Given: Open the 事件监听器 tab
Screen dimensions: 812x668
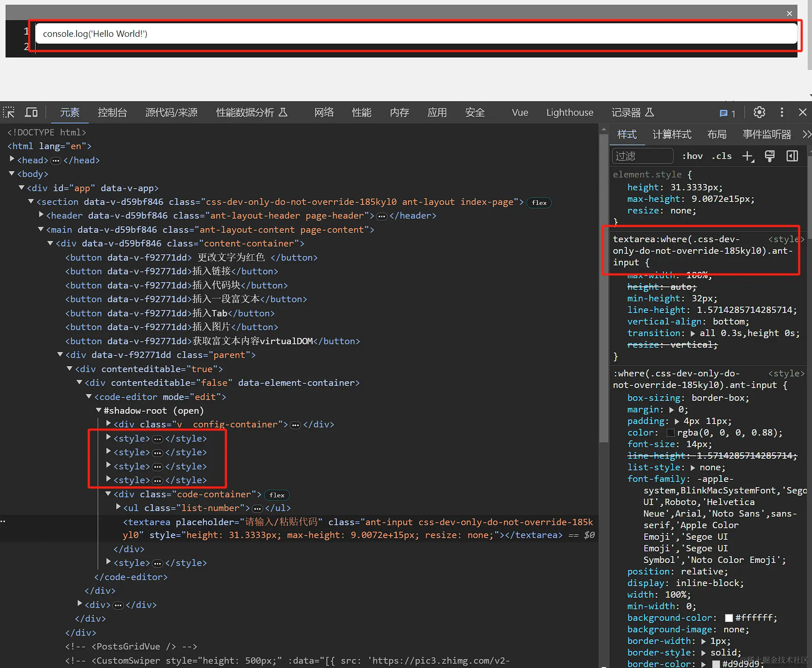Looking at the screenshot, I should point(767,134).
